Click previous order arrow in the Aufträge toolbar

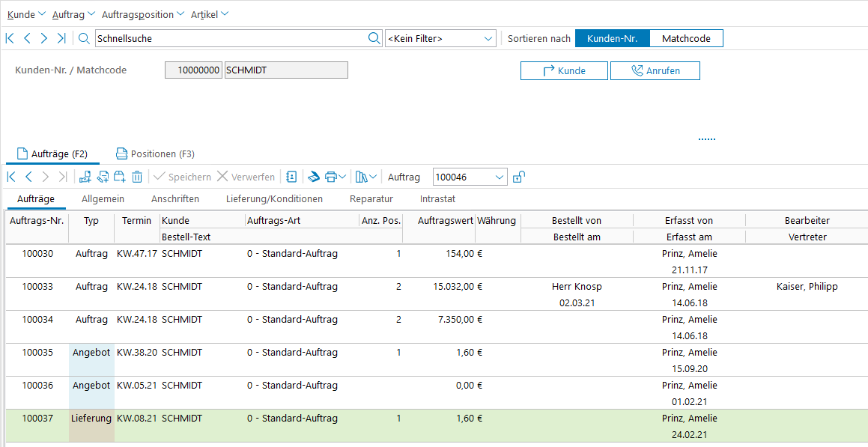click(28, 177)
